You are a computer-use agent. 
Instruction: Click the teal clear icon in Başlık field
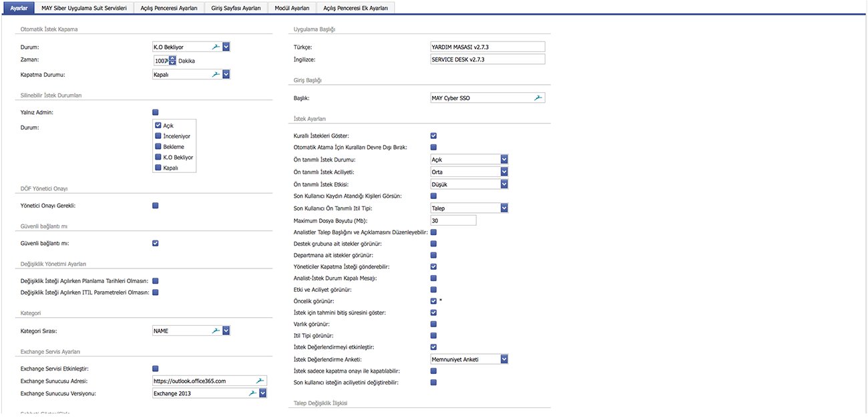point(538,97)
